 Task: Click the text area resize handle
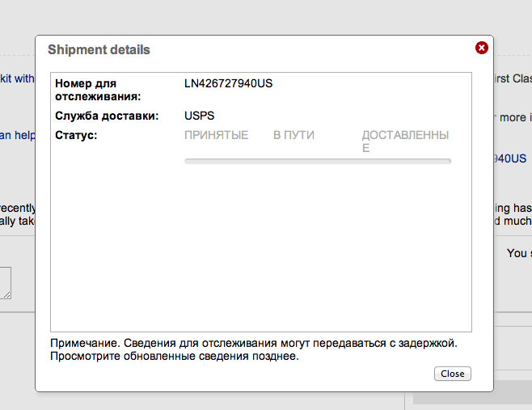point(7,295)
